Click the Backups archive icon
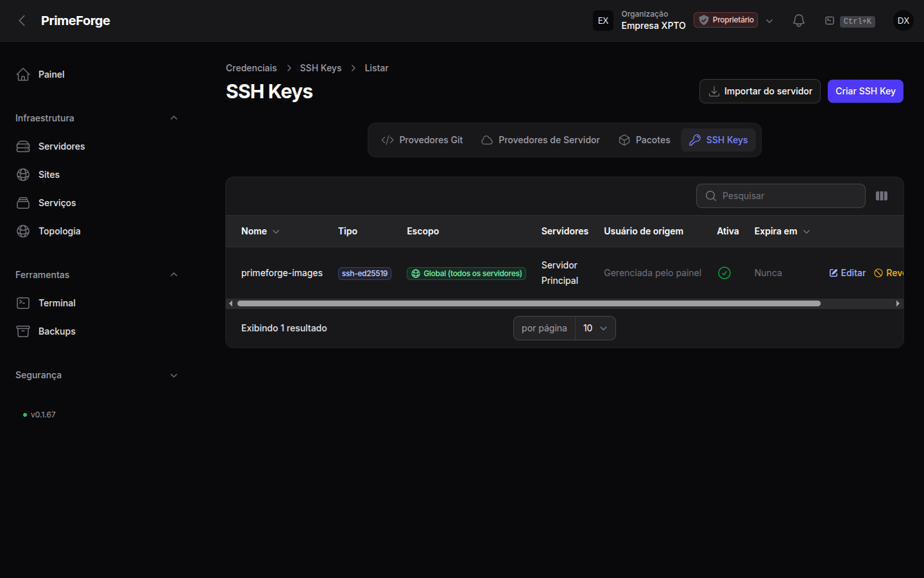This screenshot has width=924, height=578. click(23, 331)
